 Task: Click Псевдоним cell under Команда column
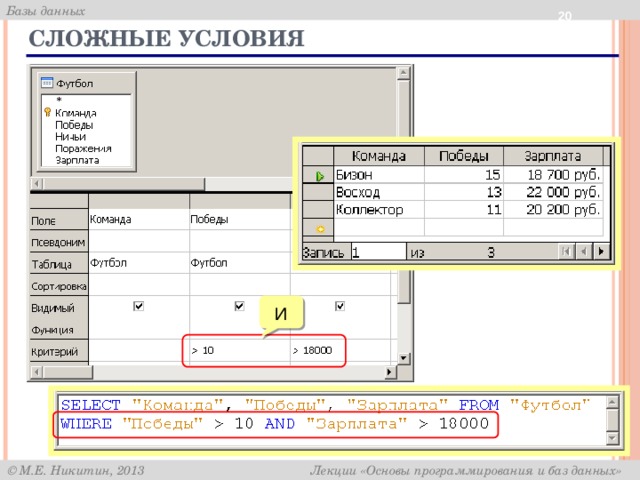[139, 241]
